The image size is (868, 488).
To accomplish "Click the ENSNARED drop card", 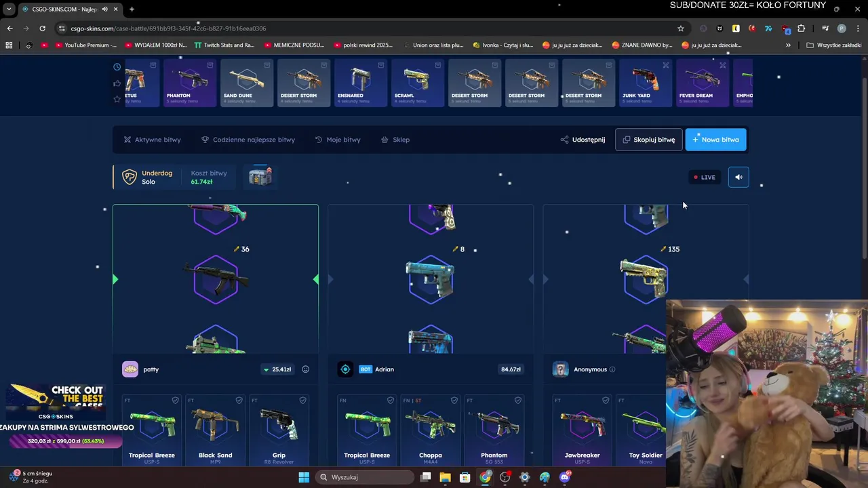I will 361,83.
